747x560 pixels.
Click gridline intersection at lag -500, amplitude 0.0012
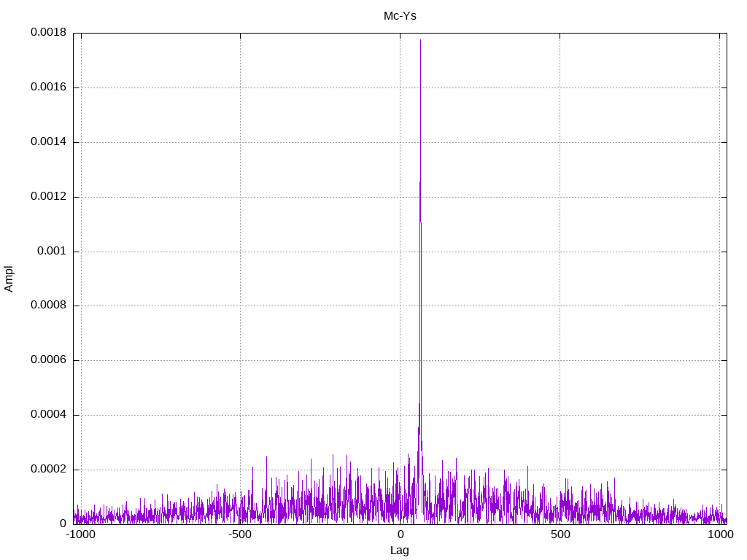click(240, 197)
